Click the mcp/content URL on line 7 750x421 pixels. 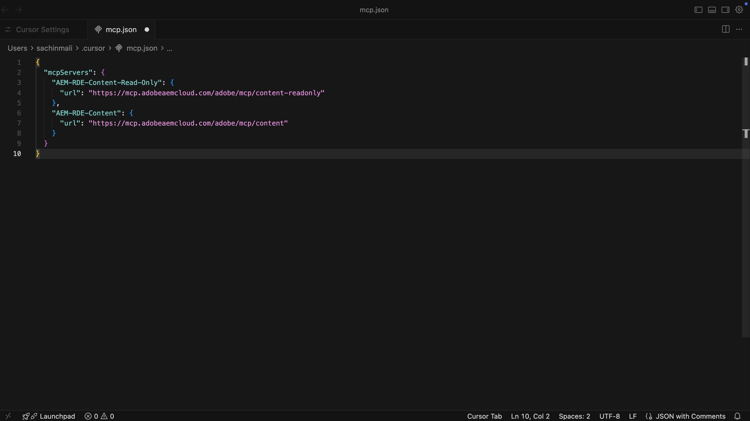(188, 123)
